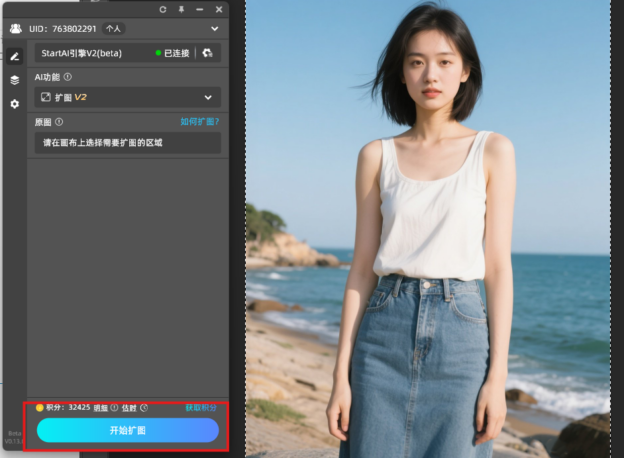
Task: Click the 获取积分 link
Action: point(201,408)
